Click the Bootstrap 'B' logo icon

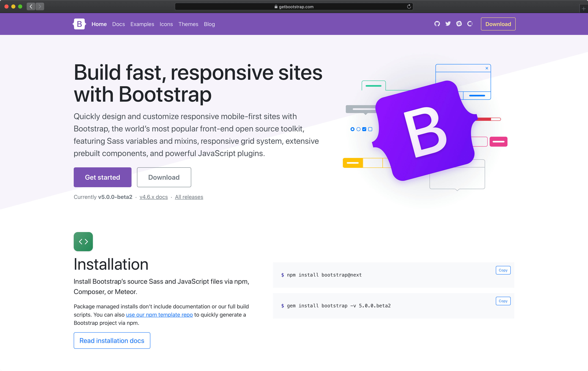[79, 24]
